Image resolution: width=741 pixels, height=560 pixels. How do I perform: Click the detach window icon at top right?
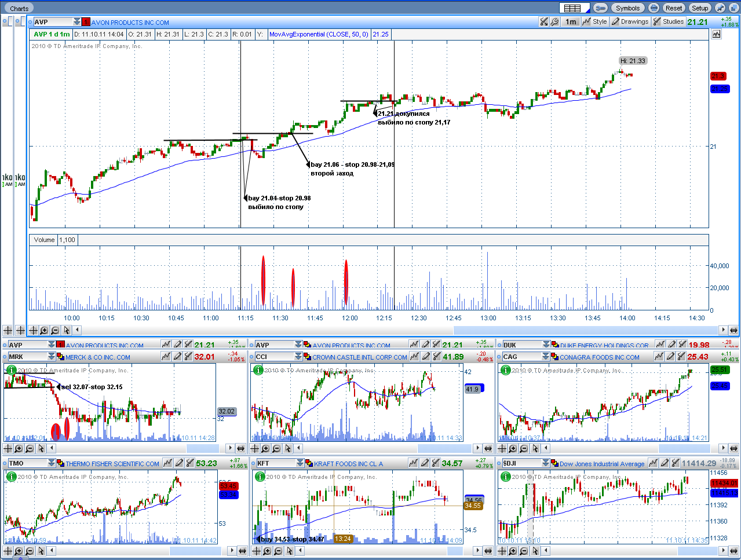pos(733,8)
